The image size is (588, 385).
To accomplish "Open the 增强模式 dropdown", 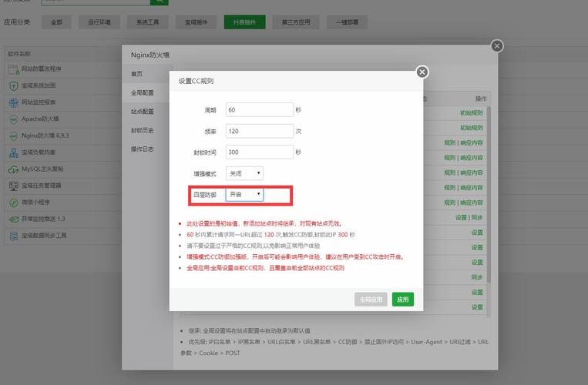I will (244, 173).
